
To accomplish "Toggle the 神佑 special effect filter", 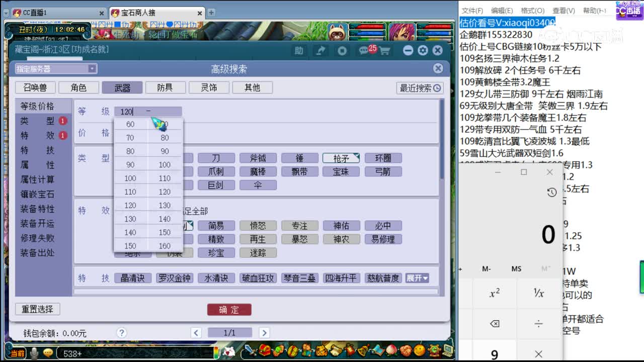I will tap(341, 225).
